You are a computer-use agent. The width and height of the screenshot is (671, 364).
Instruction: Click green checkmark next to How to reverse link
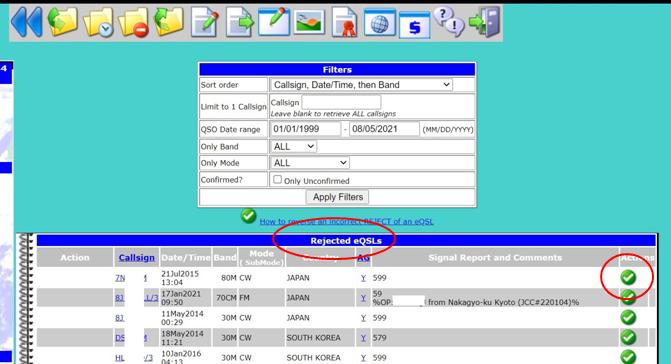(248, 216)
